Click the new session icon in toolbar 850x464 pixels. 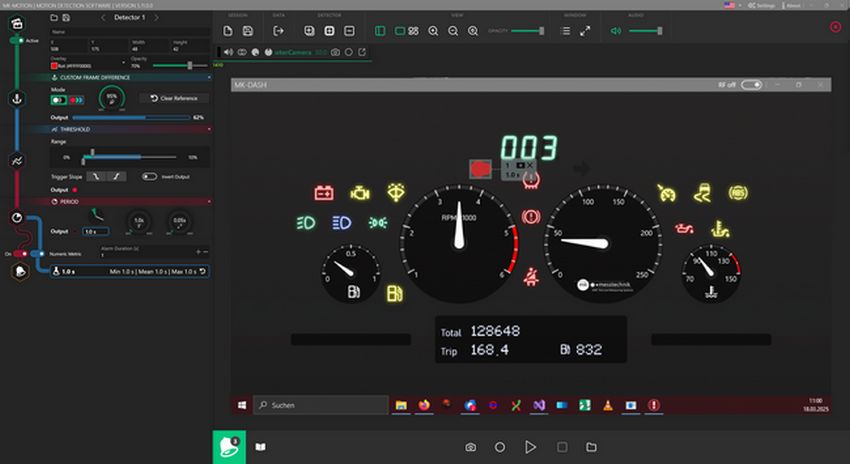[228, 31]
